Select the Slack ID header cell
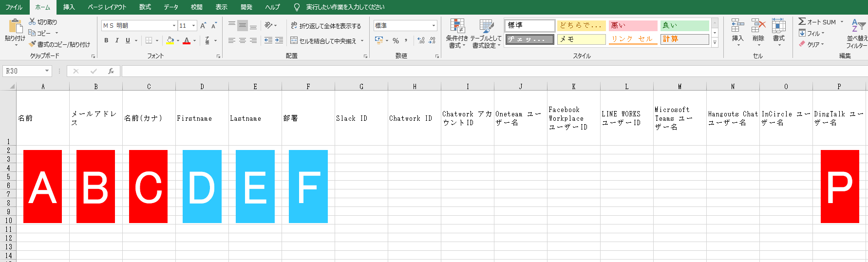 point(361,118)
